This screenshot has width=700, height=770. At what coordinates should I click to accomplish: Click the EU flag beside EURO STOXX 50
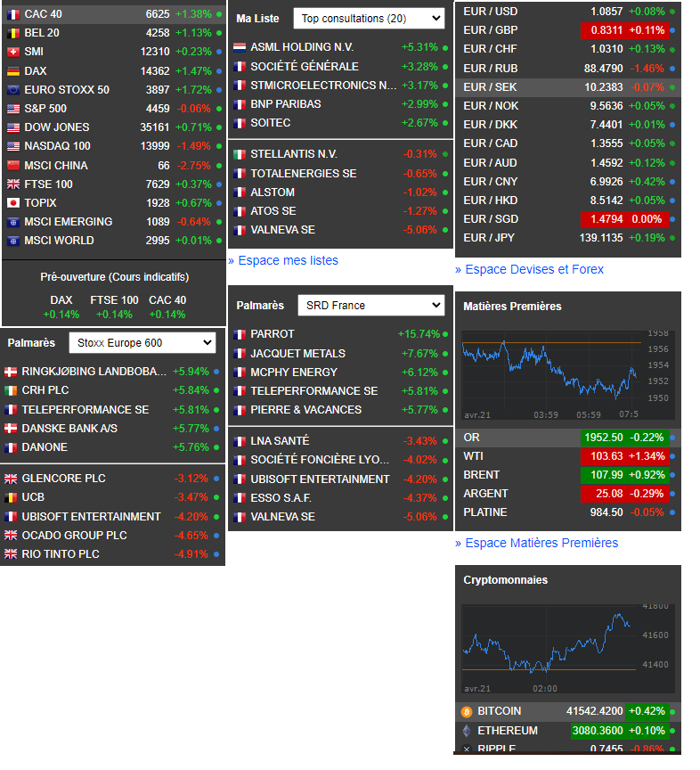pos(13,90)
